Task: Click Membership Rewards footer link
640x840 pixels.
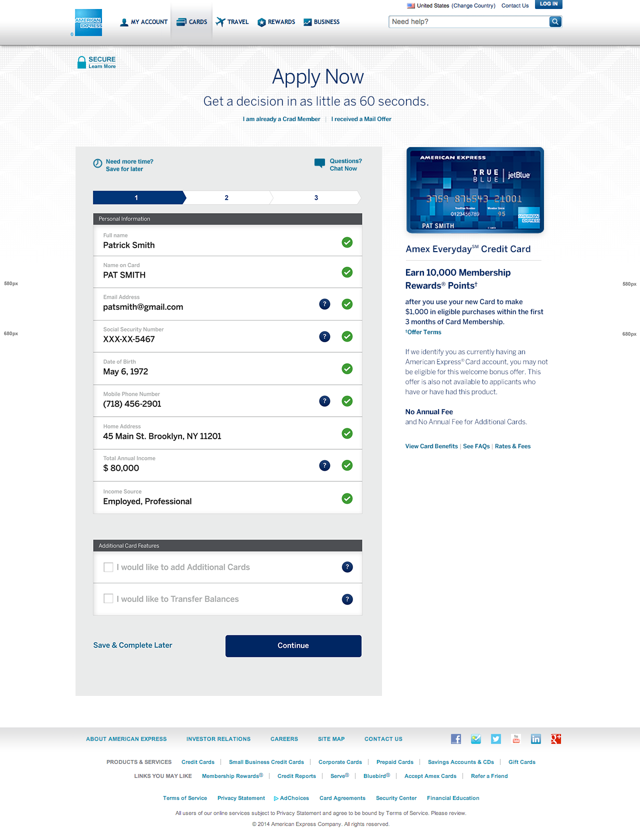Action: coord(232,776)
